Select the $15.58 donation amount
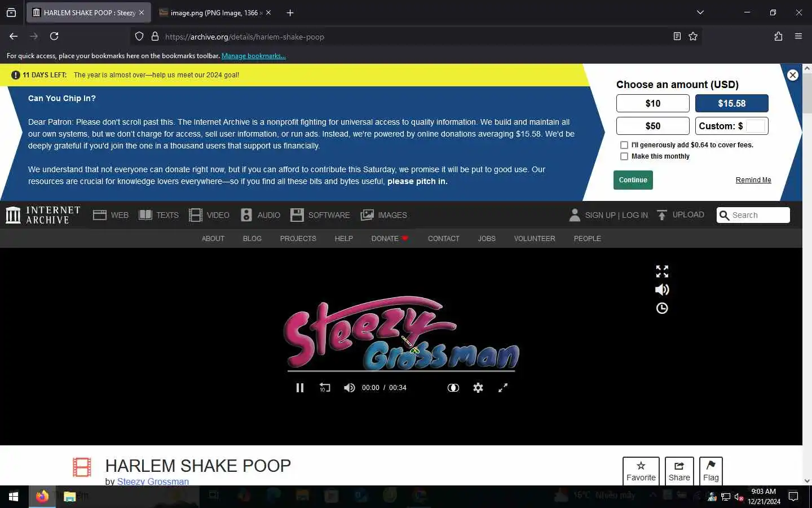Screen dimensions: 812x508 (732, 103)
